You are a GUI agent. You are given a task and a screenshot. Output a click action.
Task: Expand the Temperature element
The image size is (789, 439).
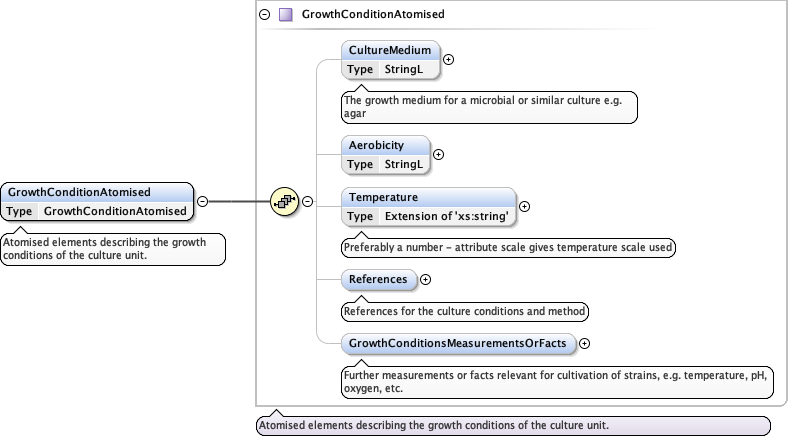pos(525,206)
